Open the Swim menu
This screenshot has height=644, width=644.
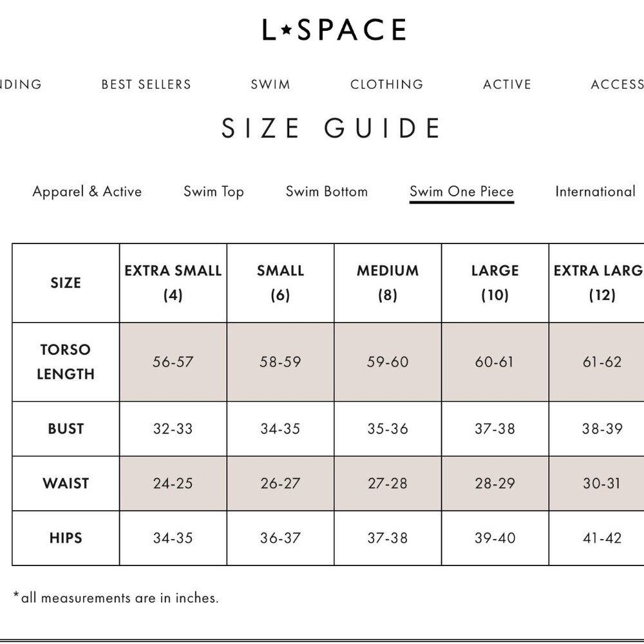click(270, 84)
